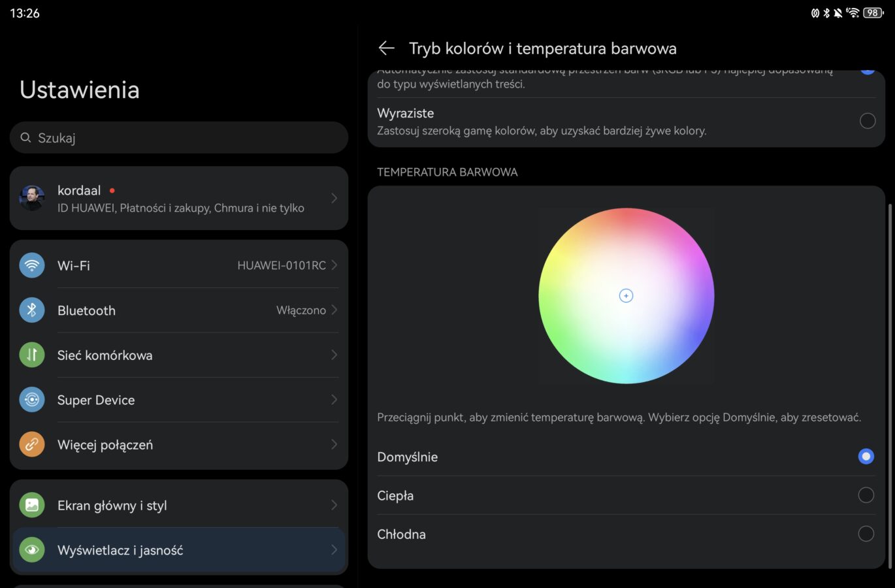This screenshot has height=588, width=895.
Task: Tap the back arrow icon in header
Action: click(x=386, y=48)
